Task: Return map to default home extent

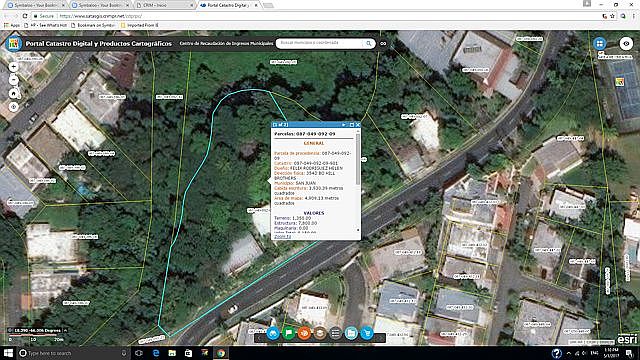Action: pyautogui.click(x=13, y=93)
